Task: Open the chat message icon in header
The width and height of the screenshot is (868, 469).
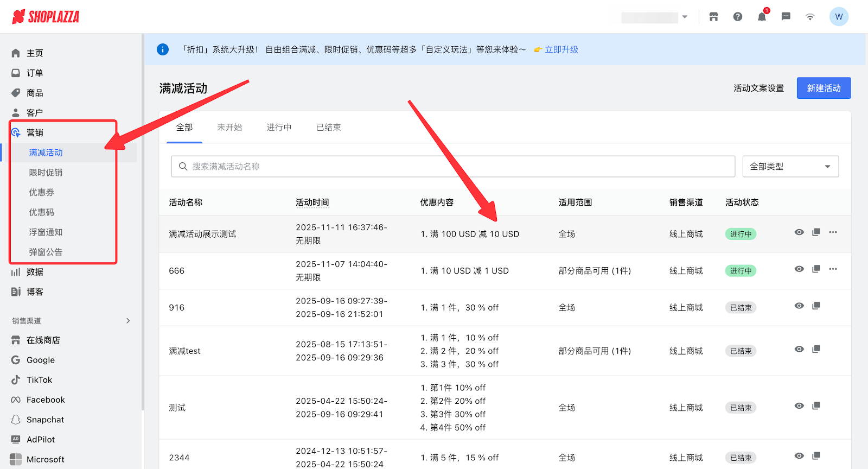Action: point(786,17)
